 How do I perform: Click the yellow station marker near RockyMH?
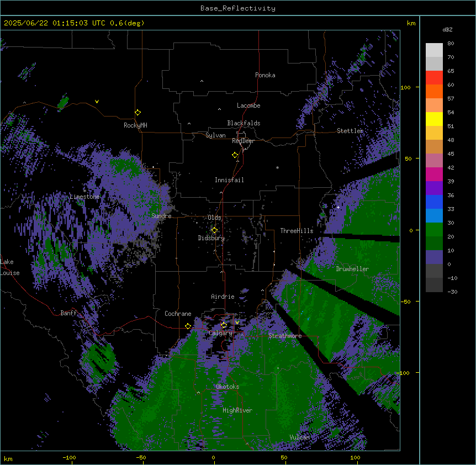138,113
